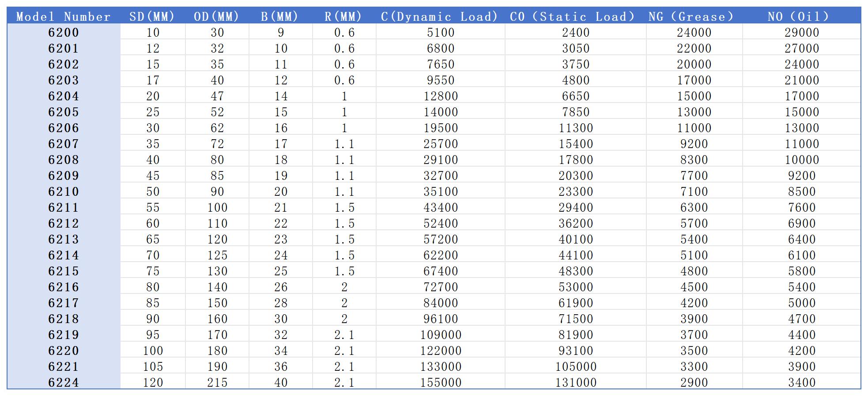Click the NO (Oil) column header
This screenshot has width=868, height=396.
799,17
